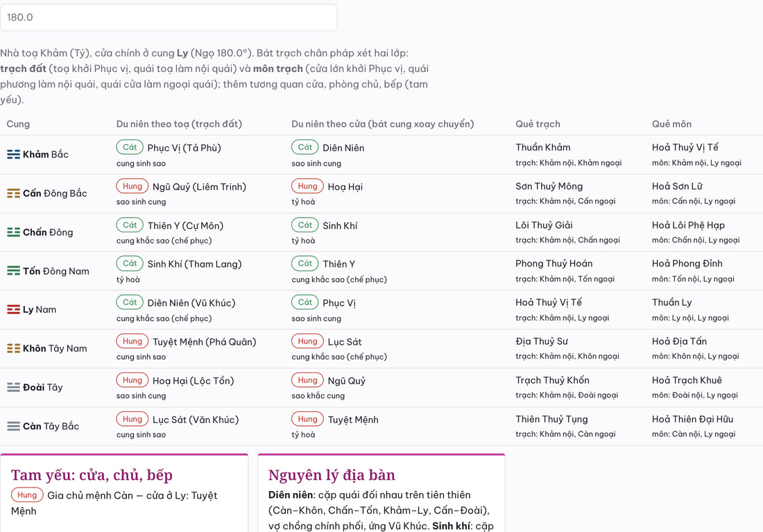Click the "Quẻ trạch" column header
763x532 pixels.
click(x=538, y=124)
